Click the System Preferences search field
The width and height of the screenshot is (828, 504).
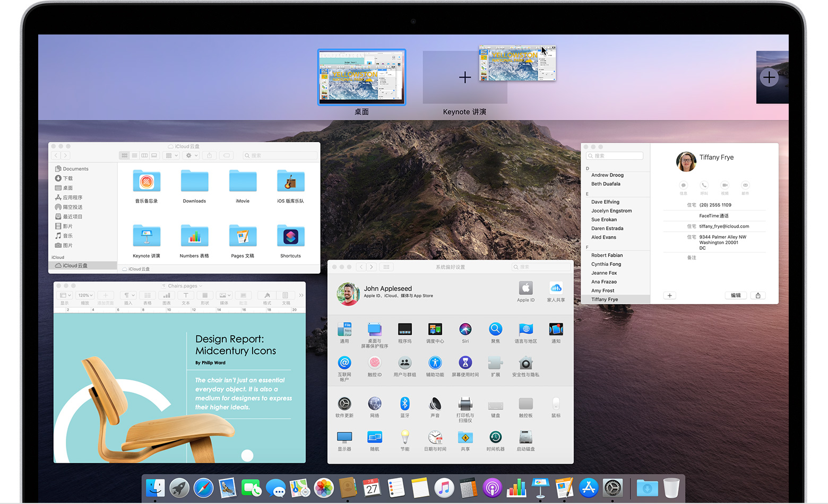click(x=541, y=267)
